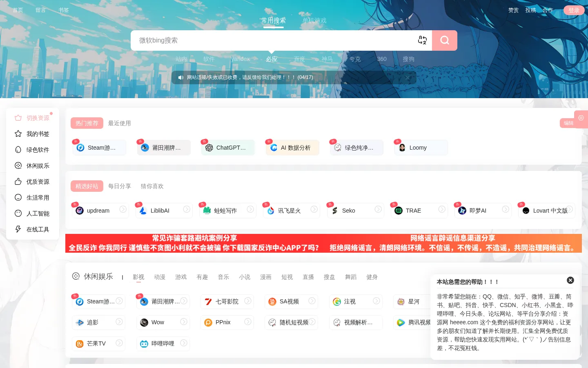Image resolution: width=588 pixels, height=368 pixels.
Task: Select 优质资源 thumbs-up category
Action: [33, 182]
